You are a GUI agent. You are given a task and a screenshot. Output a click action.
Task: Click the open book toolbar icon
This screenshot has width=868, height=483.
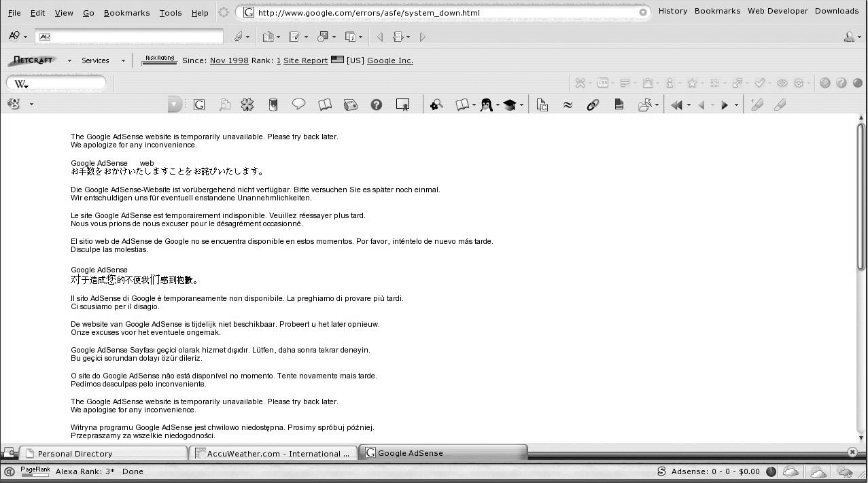325,105
